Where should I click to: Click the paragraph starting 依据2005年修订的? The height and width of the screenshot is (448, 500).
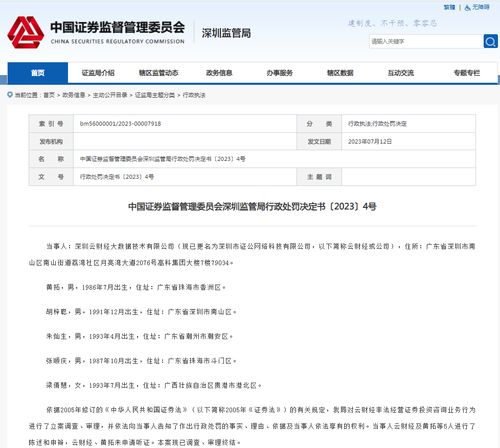pyautogui.click(x=252, y=426)
